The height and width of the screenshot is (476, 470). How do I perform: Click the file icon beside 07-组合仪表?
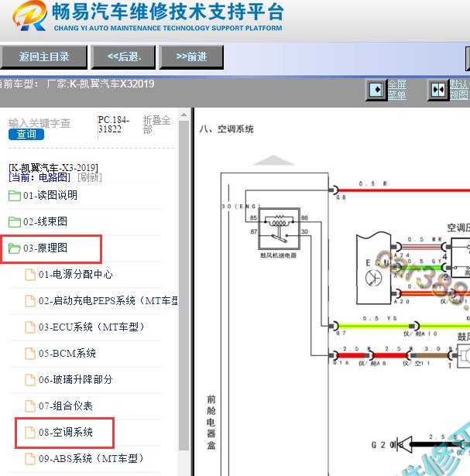tap(29, 406)
